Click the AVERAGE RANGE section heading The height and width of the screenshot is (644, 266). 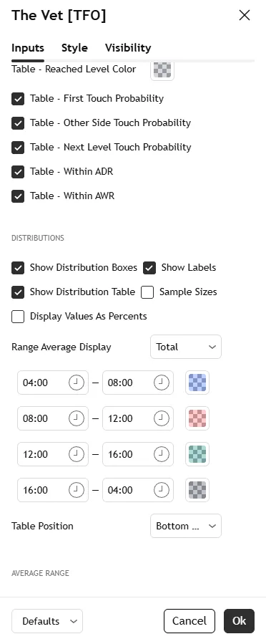pyautogui.click(x=40, y=573)
